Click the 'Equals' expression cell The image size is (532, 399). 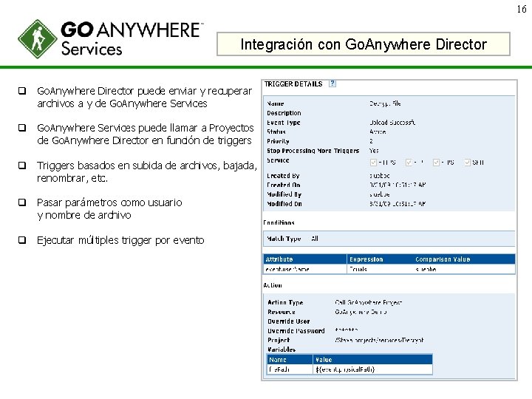(358, 269)
